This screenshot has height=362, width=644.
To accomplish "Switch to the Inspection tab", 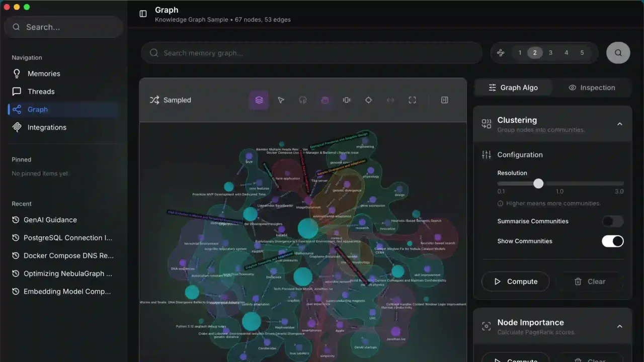I will click(592, 87).
